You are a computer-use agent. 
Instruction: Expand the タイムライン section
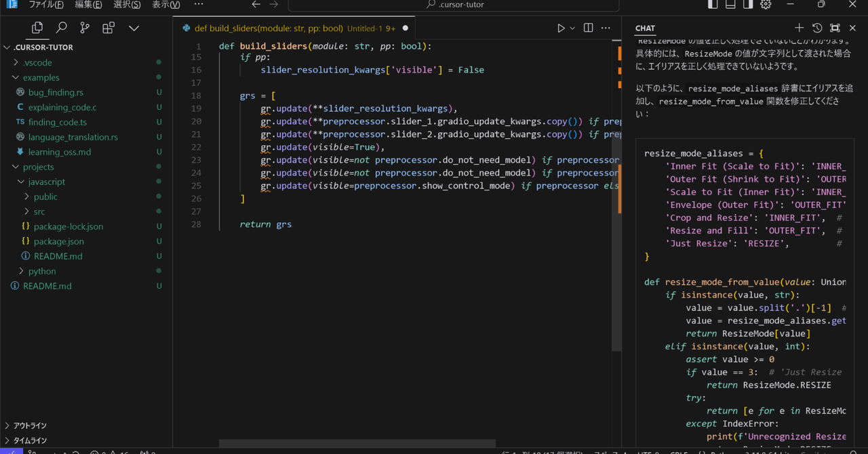(x=30, y=440)
